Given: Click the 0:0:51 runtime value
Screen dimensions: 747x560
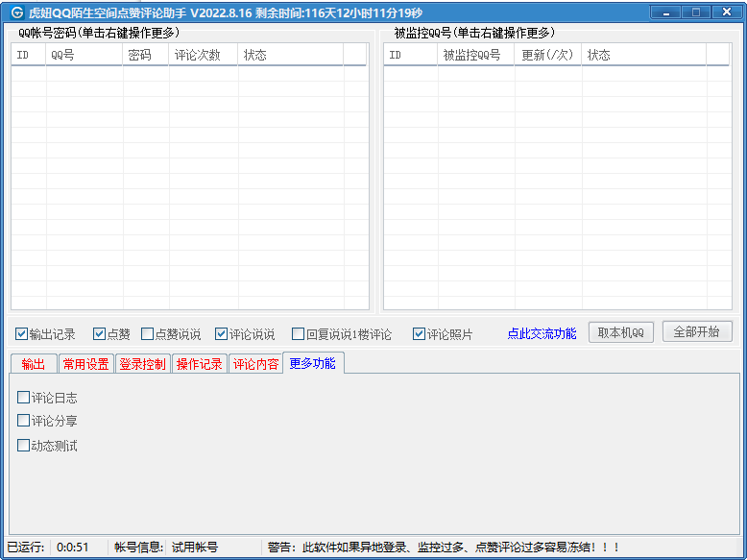Looking at the screenshot, I should click(73, 548).
